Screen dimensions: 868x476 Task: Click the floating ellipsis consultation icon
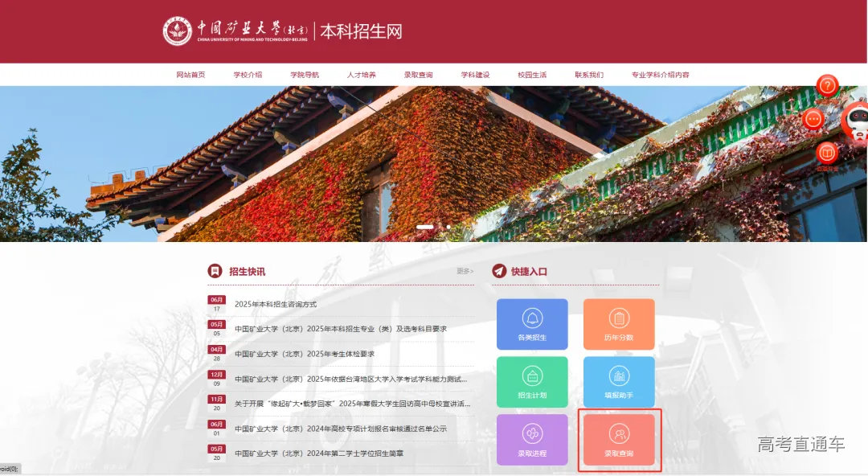coord(815,119)
